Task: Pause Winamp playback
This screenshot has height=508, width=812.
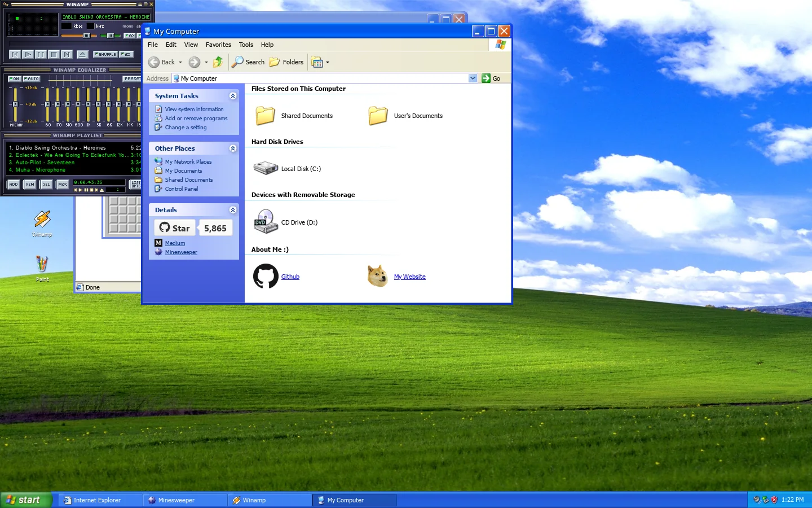Action: (x=41, y=54)
